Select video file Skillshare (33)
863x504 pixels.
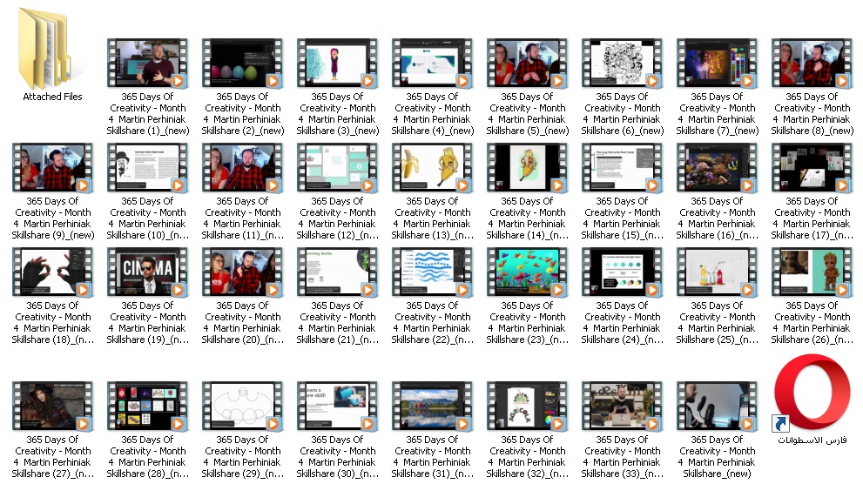[x=623, y=406]
